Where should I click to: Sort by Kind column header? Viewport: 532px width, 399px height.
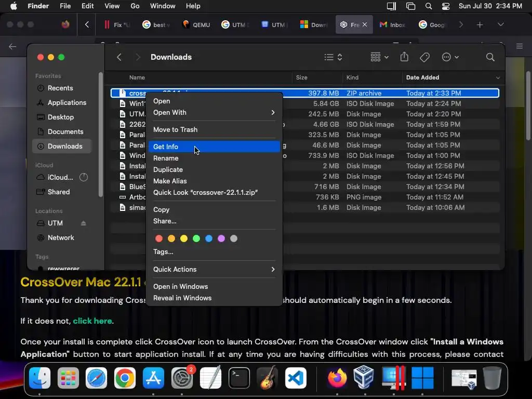[x=372, y=77]
